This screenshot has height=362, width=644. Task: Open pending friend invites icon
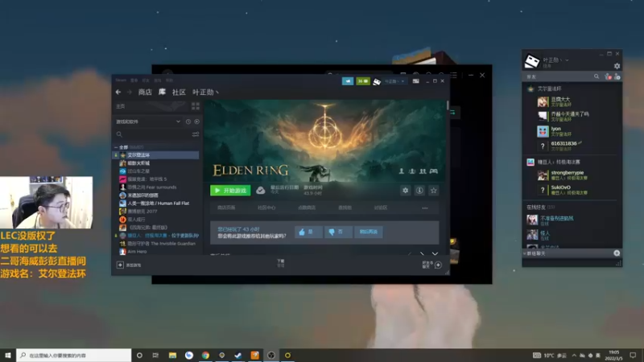(608, 76)
